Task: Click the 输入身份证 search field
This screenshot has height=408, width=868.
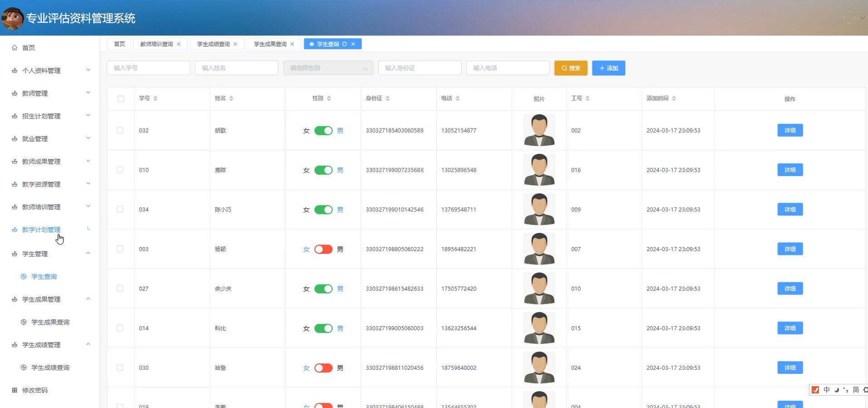Action: pyautogui.click(x=419, y=68)
